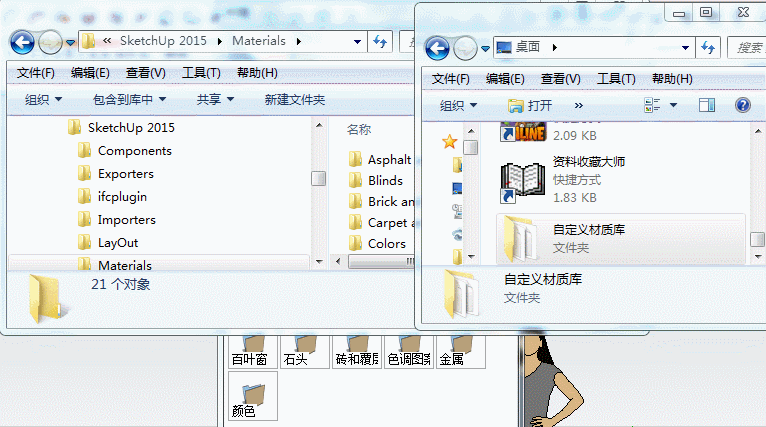Expand 包含到库中 dropdown

[x=129, y=100]
